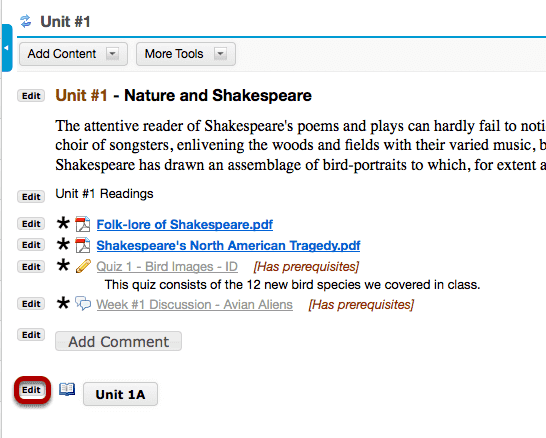
Task: Open Shakespeare's North American Tragedy.pdf link
Action: (x=228, y=245)
